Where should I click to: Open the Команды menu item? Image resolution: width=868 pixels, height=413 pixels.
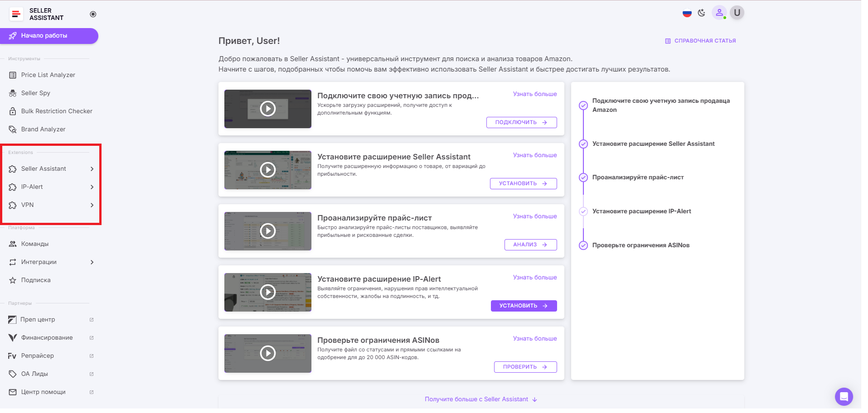(x=35, y=244)
